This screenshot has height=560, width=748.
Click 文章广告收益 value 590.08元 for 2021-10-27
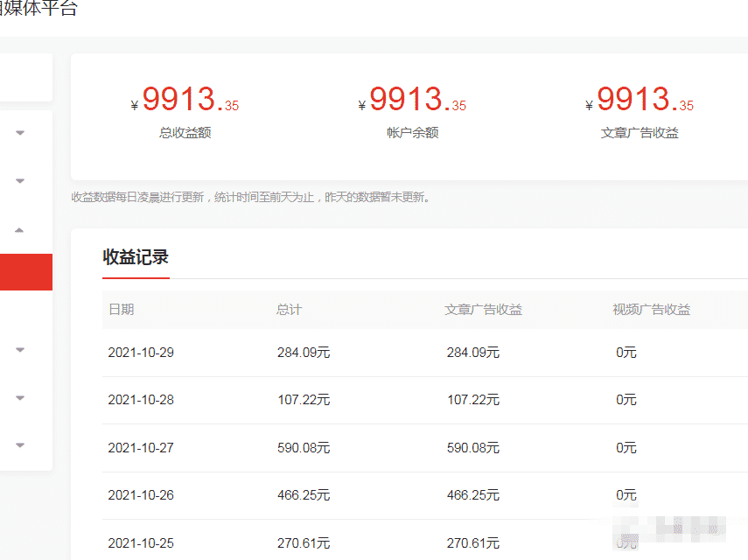473,448
